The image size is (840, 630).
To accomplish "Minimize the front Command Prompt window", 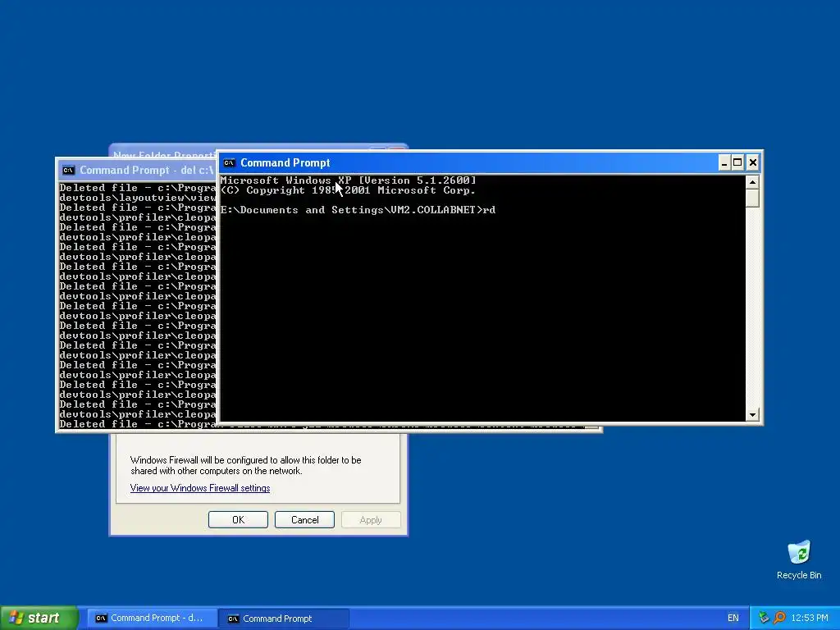I will (x=724, y=162).
